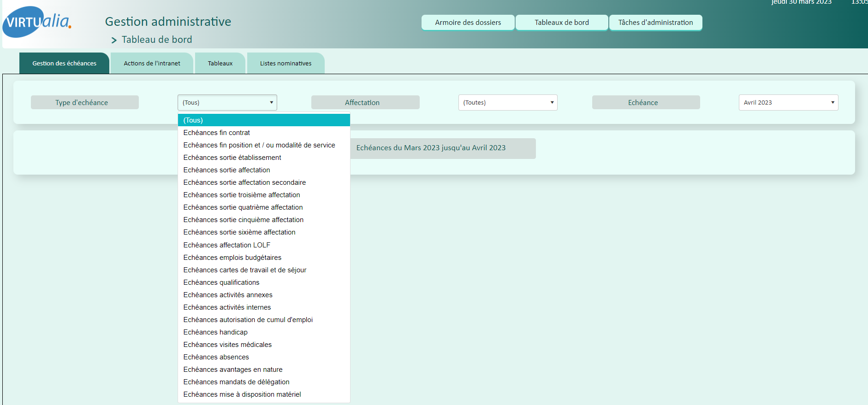
Task: Choose Echéances absences from list
Action: click(216, 357)
